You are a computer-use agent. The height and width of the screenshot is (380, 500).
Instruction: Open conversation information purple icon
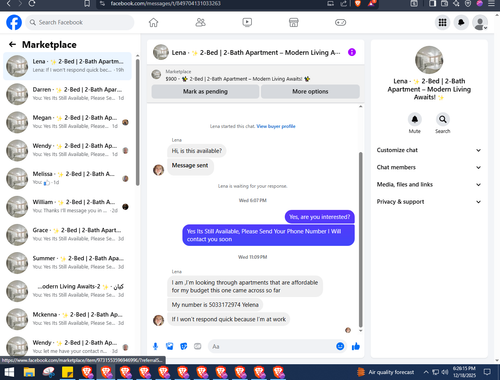(352, 52)
